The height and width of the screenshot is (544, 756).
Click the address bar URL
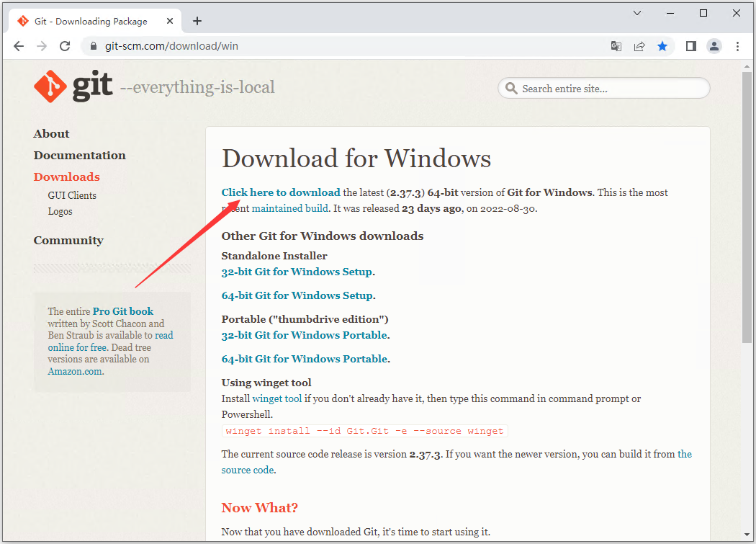click(x=171, y=46)
